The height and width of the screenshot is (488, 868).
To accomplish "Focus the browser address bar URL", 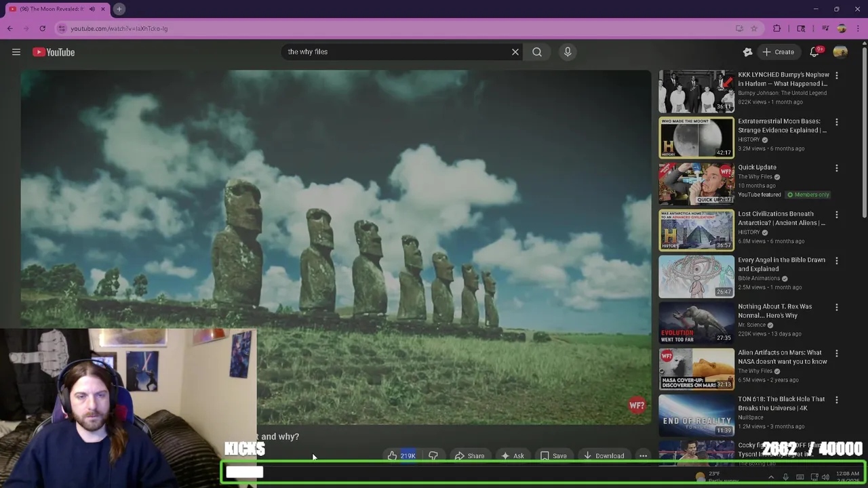I will 119,28.
